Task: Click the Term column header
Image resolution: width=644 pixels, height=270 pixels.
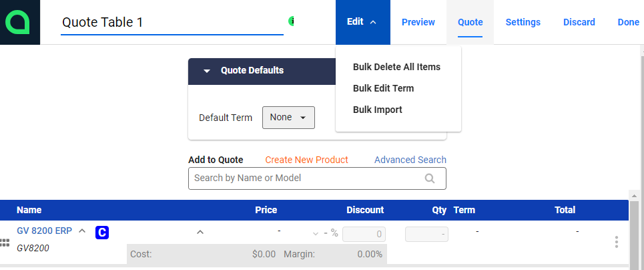Action: coord(464,210)
